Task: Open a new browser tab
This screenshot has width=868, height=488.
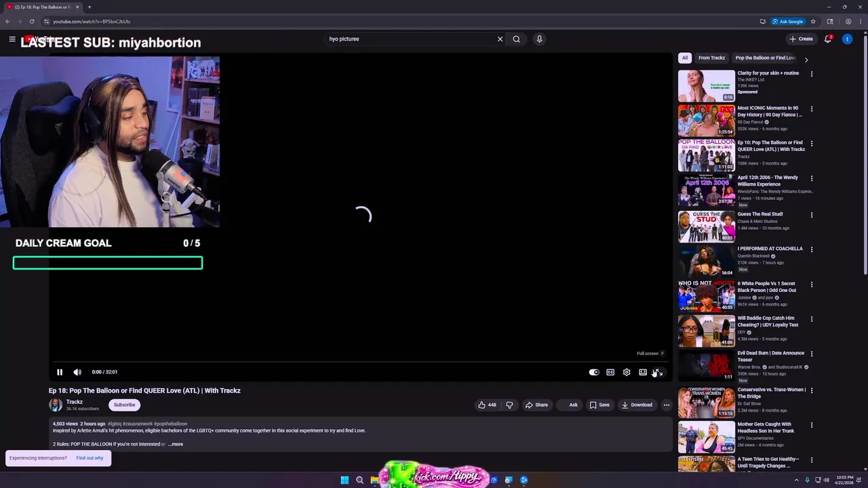Action: [x=89, y=7]
